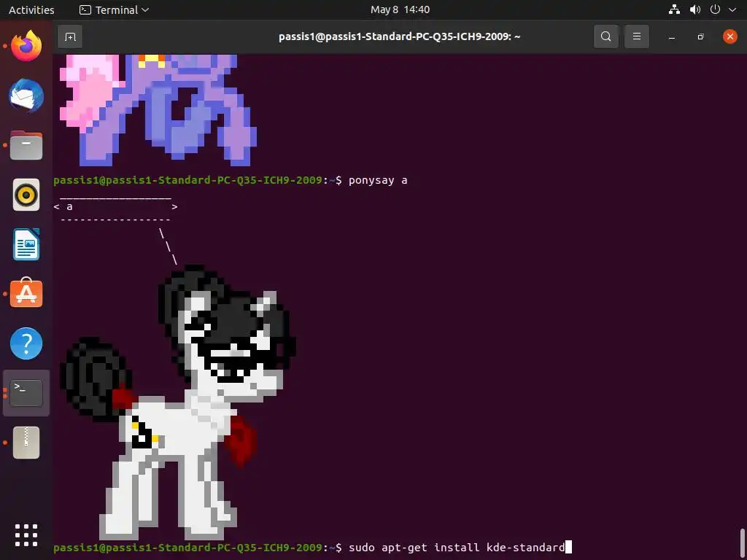Click the '< a >' speech bubble text
This screenshot has height=560, width=747.
[x=115, y=206]
